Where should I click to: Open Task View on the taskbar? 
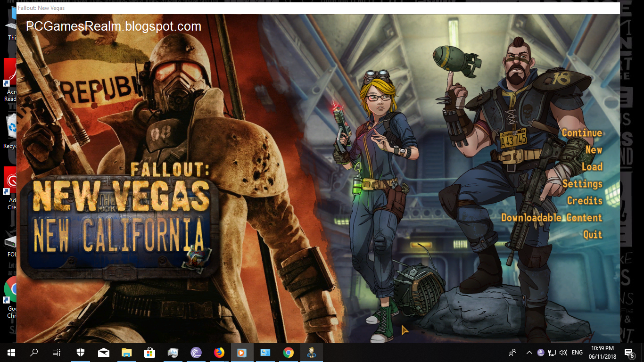pos(57,353)
